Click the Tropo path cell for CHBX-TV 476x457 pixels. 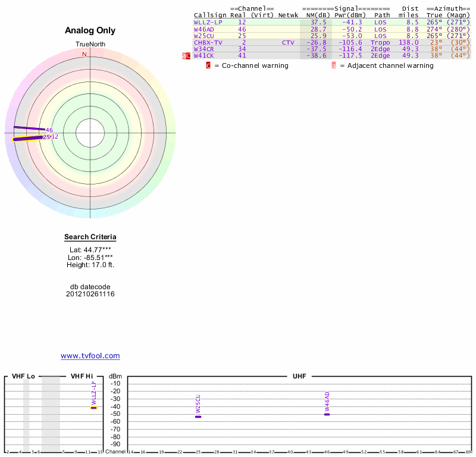click(x=380, y=42)
